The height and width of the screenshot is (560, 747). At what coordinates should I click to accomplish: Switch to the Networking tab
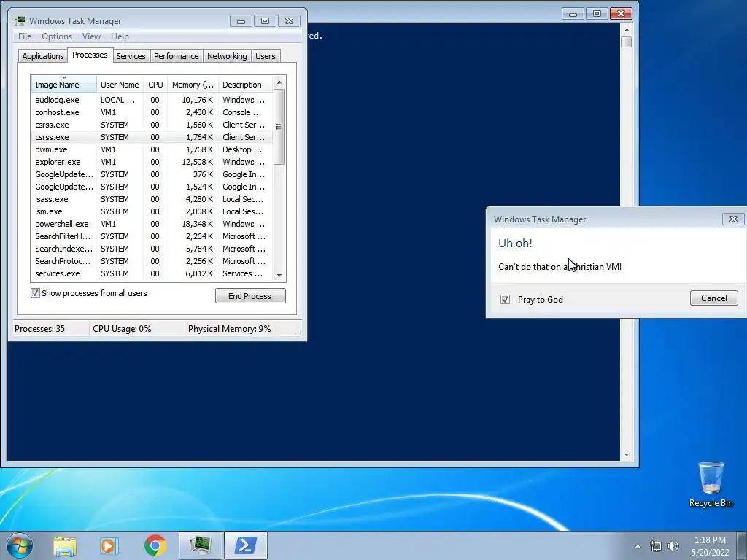tap(227, 56)
